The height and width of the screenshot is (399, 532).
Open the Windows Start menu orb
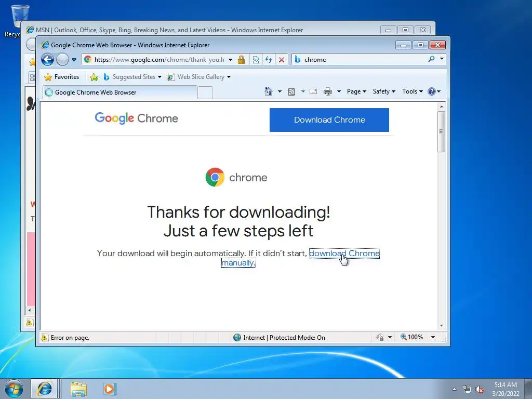click(x=14, y=389)
